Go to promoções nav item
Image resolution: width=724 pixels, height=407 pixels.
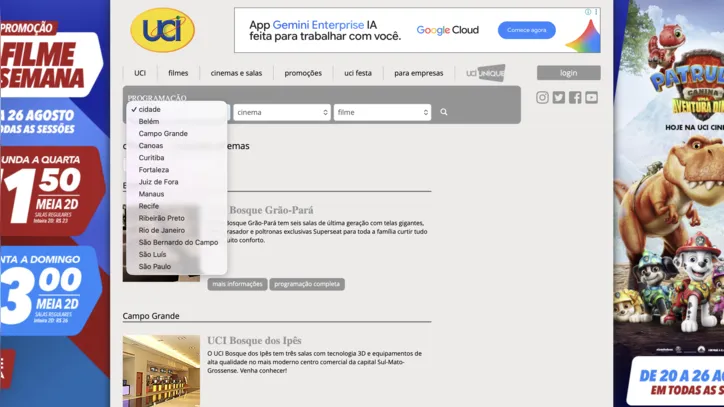click(303, 73)
